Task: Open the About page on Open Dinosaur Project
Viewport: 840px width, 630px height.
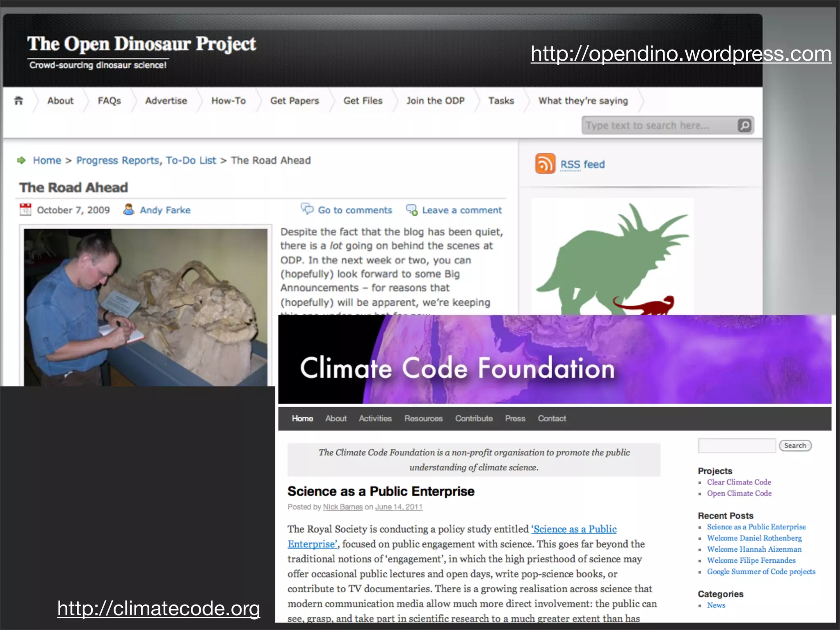Action: pyautogui.click(x=60, y=101)
